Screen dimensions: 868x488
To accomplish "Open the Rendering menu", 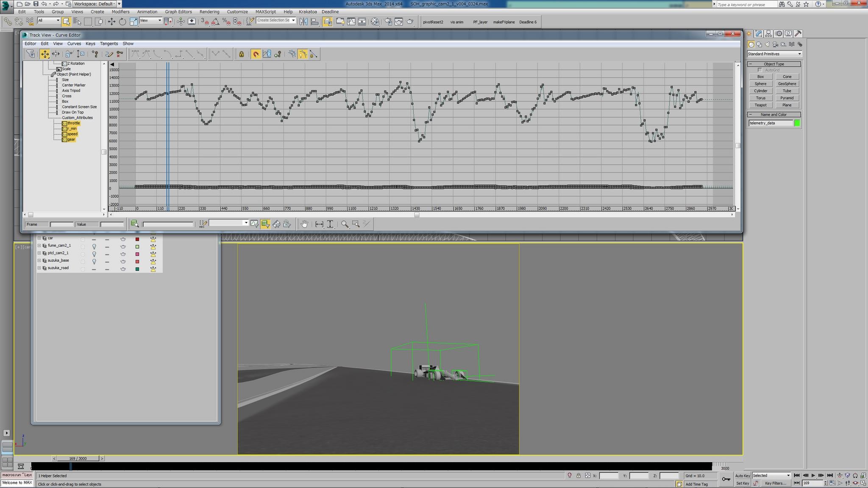I will coord(209,12).
